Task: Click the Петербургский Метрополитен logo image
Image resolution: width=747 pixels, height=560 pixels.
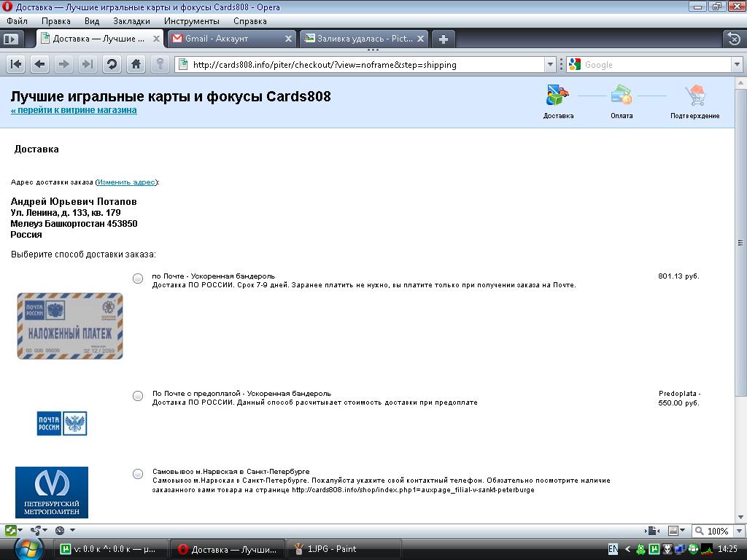Action: pos(52,492)
